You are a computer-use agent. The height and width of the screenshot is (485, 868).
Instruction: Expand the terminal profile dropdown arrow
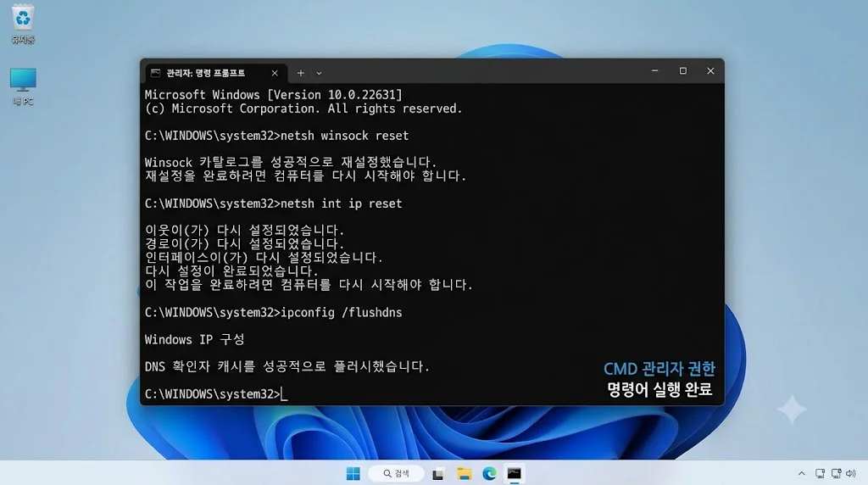pyautogui.click(x=319, y=73)
